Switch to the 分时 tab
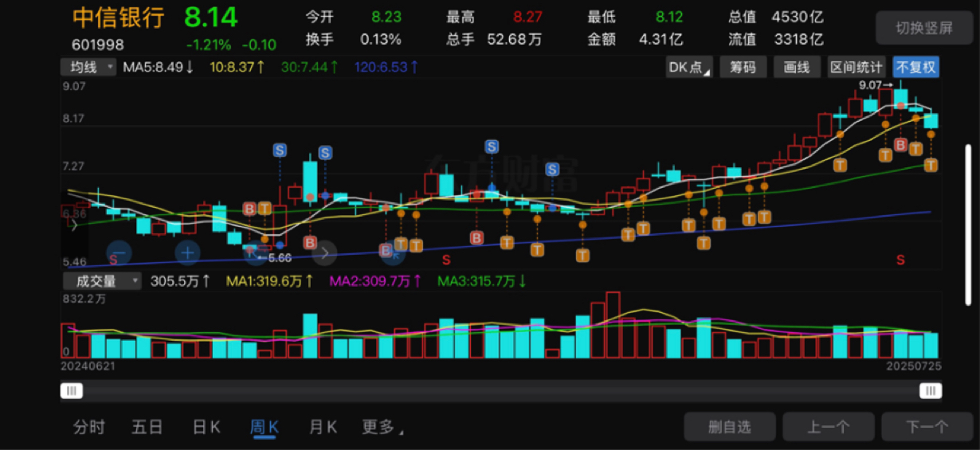This screenshot has height=450, width=980. pos(89,428)
